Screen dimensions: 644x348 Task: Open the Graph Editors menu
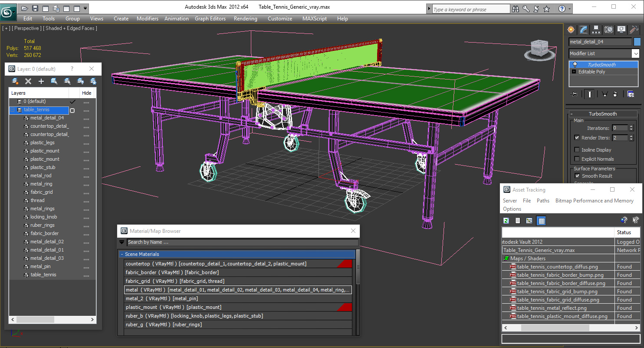(210, 19)
